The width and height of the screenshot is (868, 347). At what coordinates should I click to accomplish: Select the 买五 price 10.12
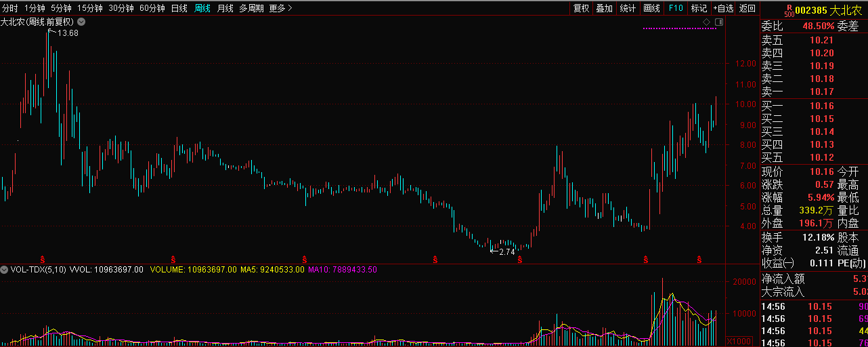tap(821, 157)
